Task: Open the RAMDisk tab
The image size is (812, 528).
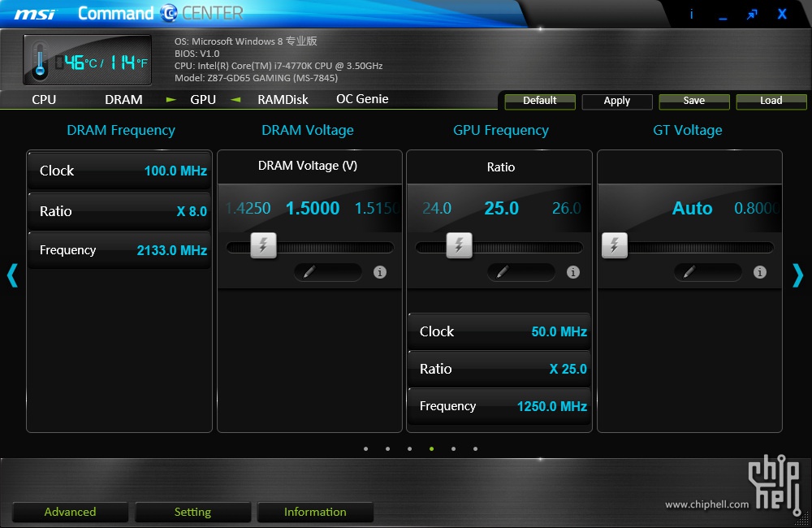Action: coord(283,99)
